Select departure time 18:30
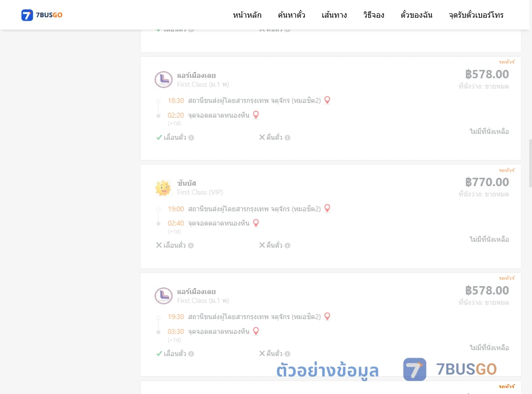Screen dimensions: 532x394 176,100
